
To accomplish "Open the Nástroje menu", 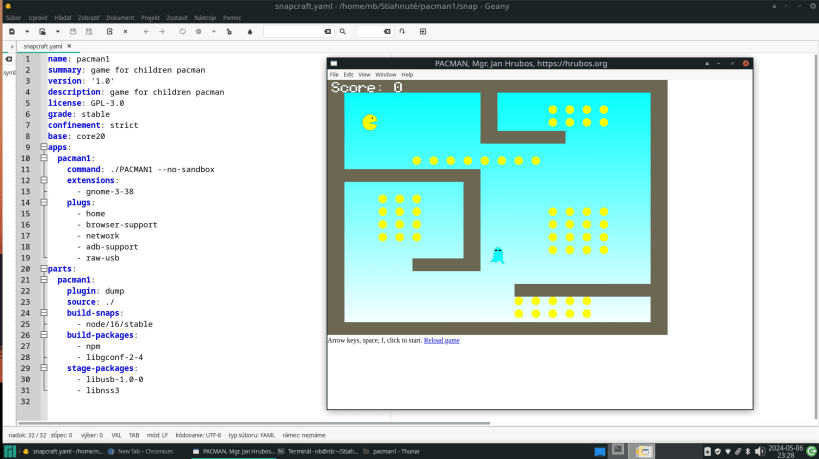I will (x=205, y=18).
